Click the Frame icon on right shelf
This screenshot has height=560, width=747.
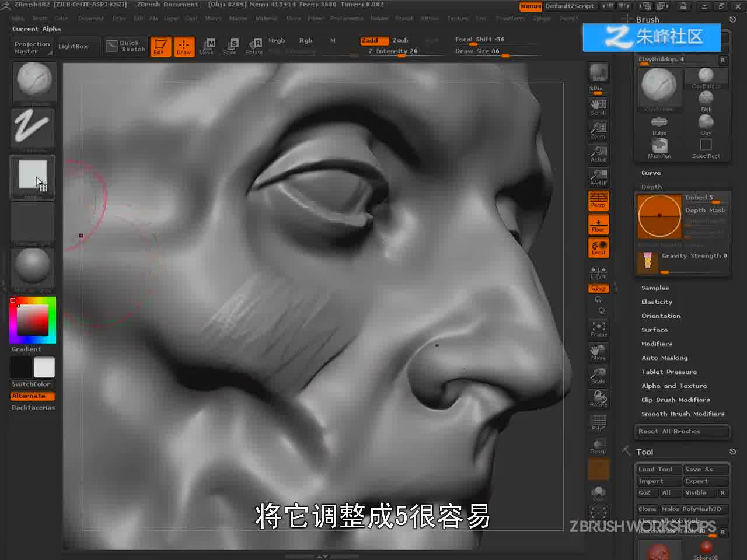tap(598, 328)
